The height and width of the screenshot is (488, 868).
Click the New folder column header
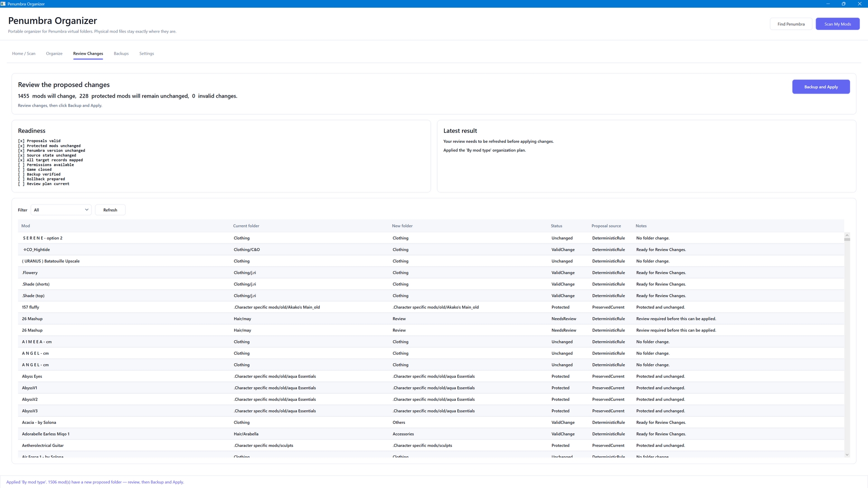click(402, 226)
